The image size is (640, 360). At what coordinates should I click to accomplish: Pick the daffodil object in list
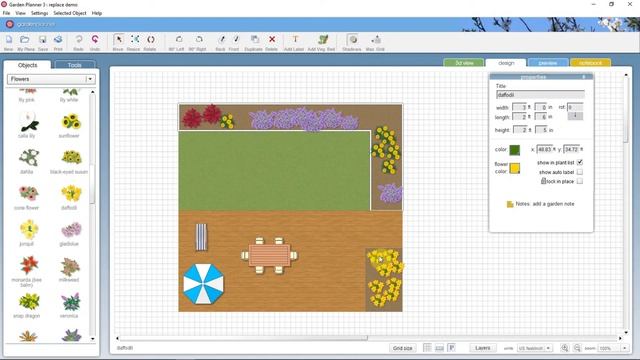(x=71, y=193)
